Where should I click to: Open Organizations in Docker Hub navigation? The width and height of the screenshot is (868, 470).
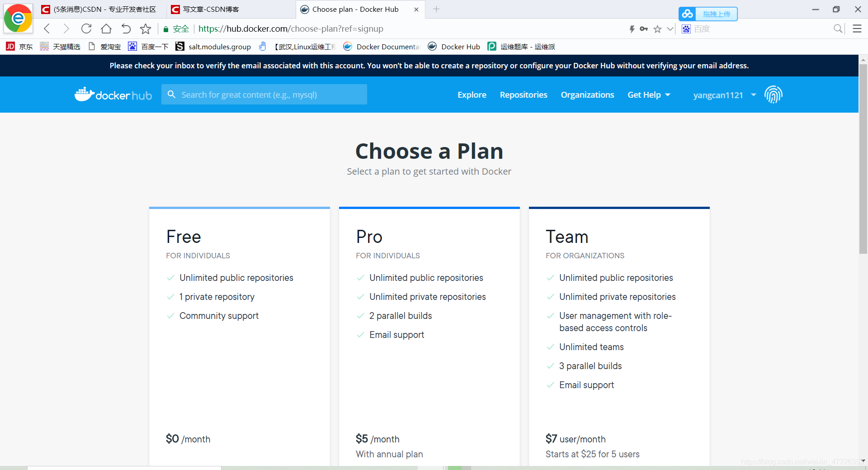[587, 95]
